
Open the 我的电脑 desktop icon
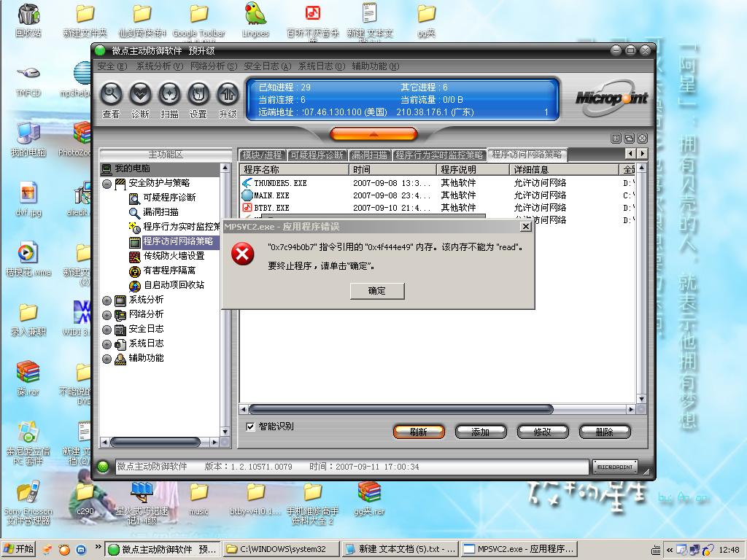(28, 139)
